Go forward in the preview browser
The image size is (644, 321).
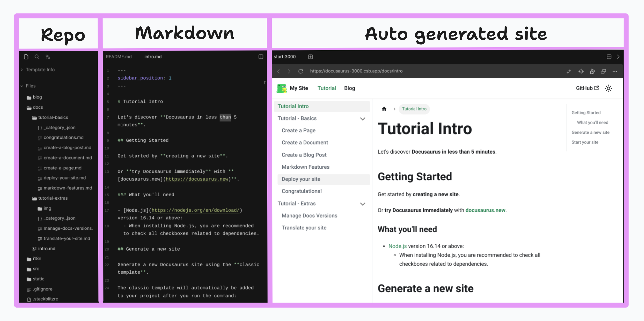289,71
